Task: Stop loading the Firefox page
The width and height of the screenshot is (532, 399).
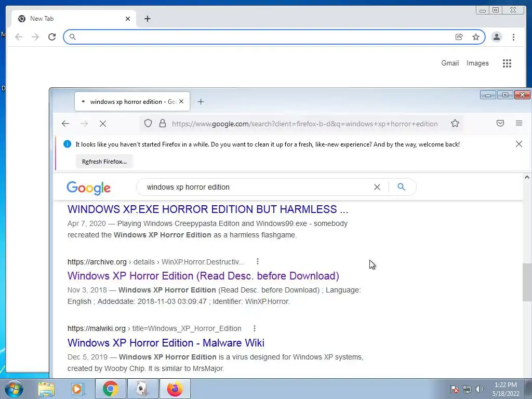Action: [x=103, y=124]
